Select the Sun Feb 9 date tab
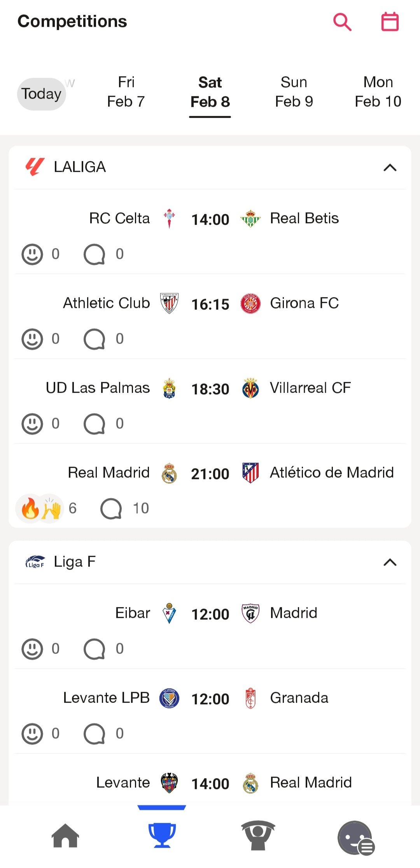420x868 pixels. (x=294, y=92)
